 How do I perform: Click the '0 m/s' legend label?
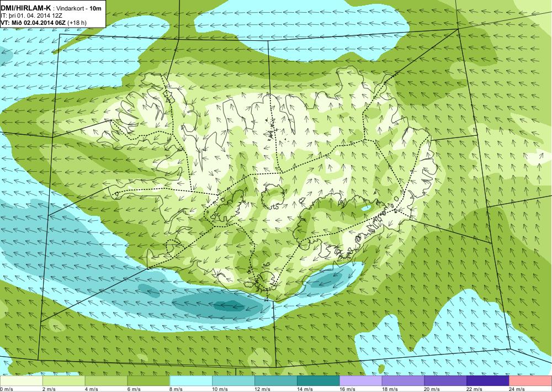pyautogui.click(x=7, y=389)
